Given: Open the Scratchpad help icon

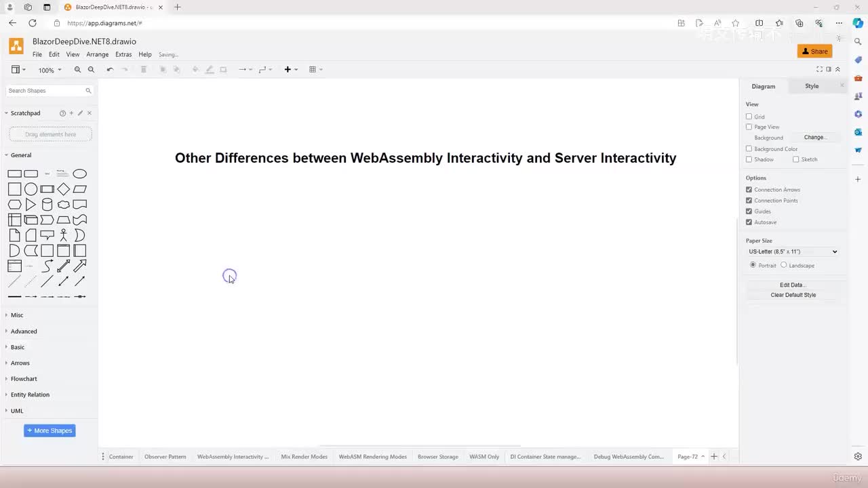Looking at the screenshot, I should (62, 113).
